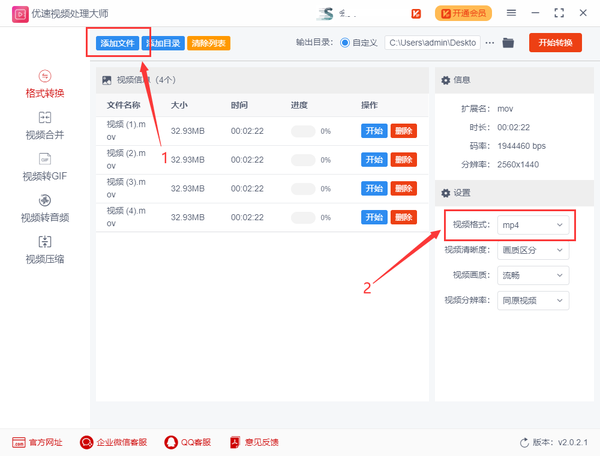Toggle fullscreen window mode icon

[x=559, y=13]
